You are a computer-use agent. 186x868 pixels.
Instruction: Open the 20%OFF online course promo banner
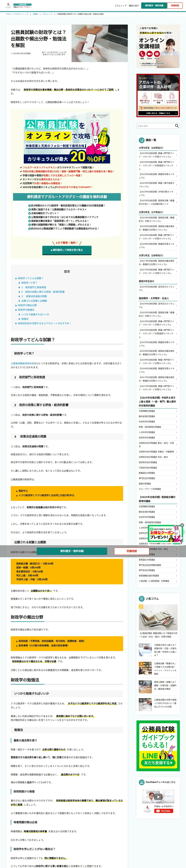point(67,138)
